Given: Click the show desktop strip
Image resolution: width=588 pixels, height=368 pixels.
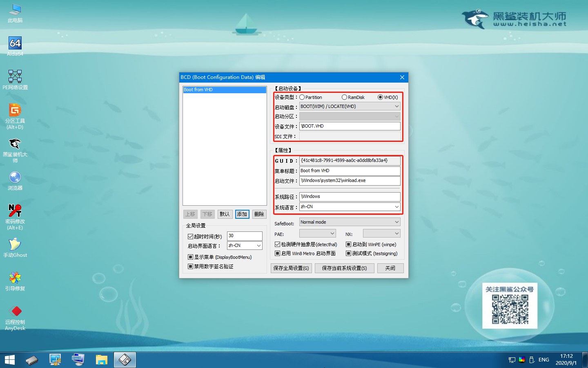Looking at the screenshot, I should 585,360.
